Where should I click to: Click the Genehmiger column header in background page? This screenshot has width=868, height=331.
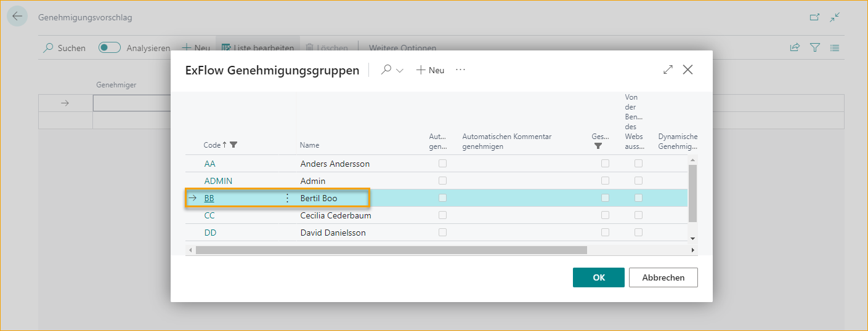[116, 85]
